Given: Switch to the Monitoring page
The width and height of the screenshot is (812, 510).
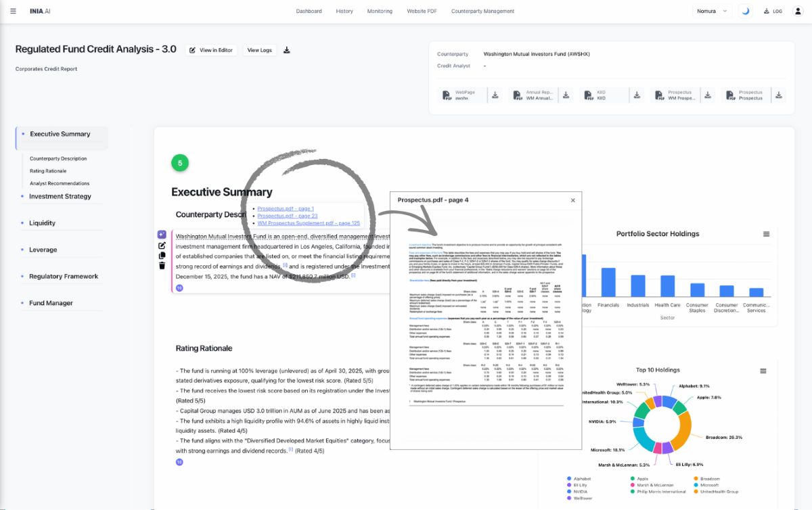Looking at the screenshot, I should click(x=380, y=11).
